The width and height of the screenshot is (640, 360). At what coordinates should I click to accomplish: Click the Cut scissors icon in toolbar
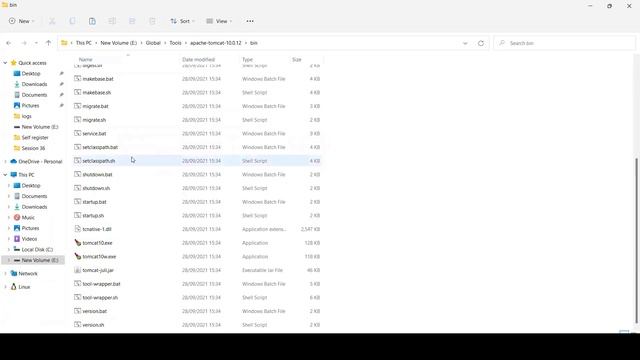point(52,21)
